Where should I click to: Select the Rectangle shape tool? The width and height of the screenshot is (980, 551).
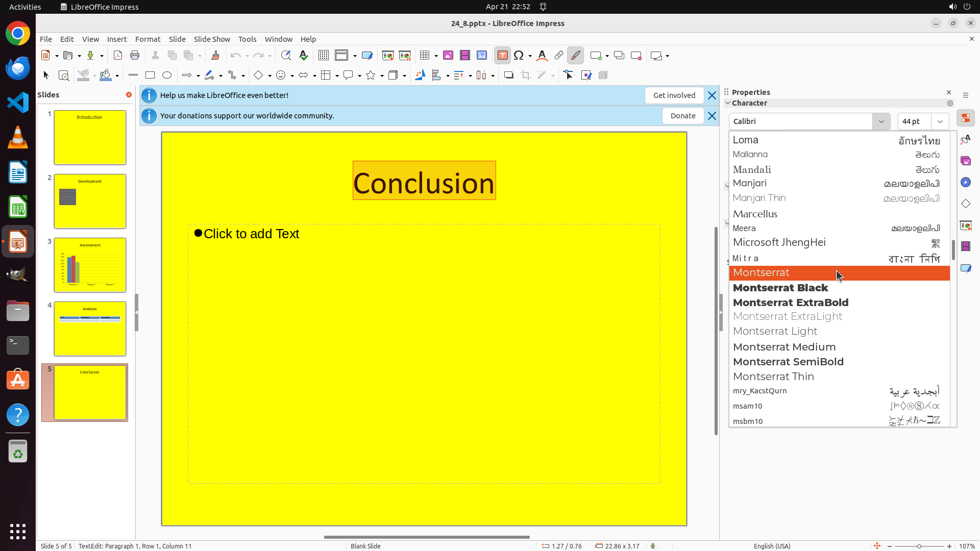click(150, 76)
